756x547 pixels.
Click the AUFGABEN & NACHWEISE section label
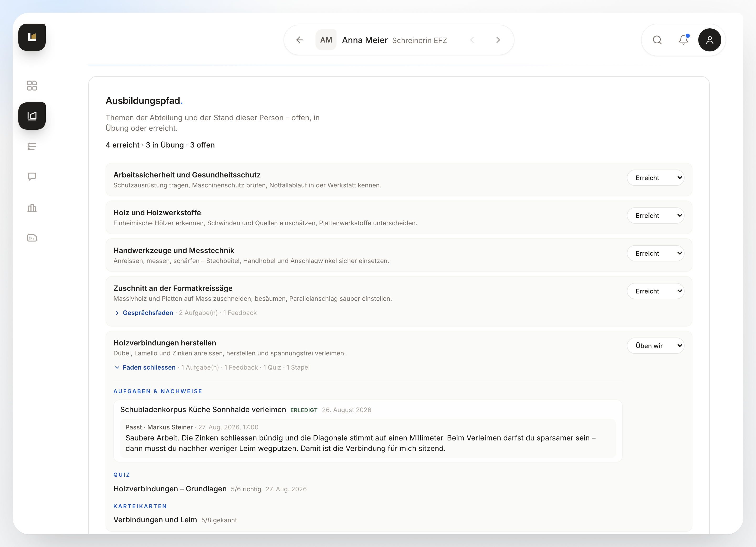coord(158,391)
